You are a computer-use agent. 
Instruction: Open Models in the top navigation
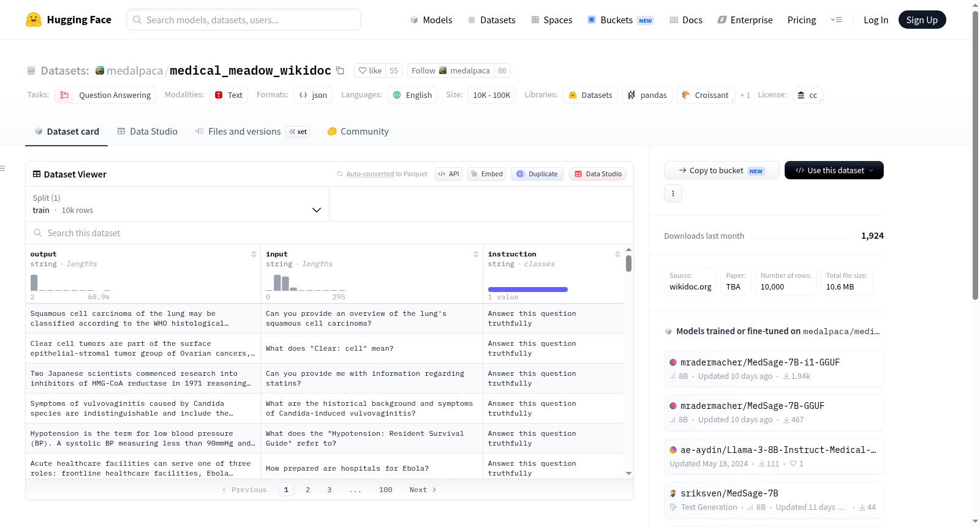tap(431, 20)
